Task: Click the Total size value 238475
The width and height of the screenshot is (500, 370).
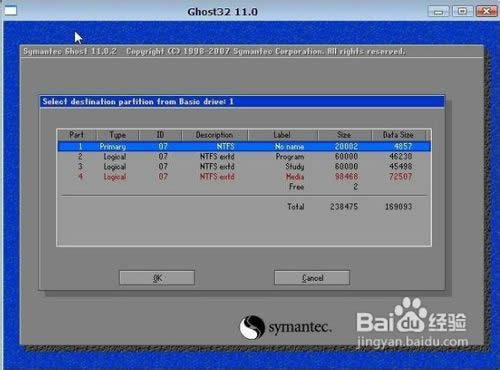Action: tap(344, 207)
